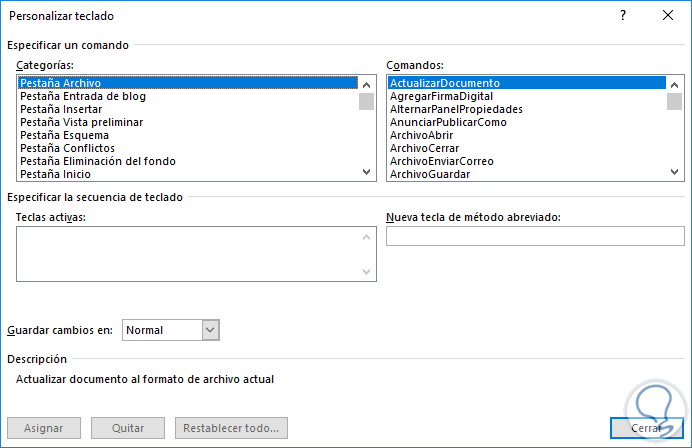Choose Pestaña Vista preliminar category
Viewport: 692px width, 448px height.
(82, 122)
